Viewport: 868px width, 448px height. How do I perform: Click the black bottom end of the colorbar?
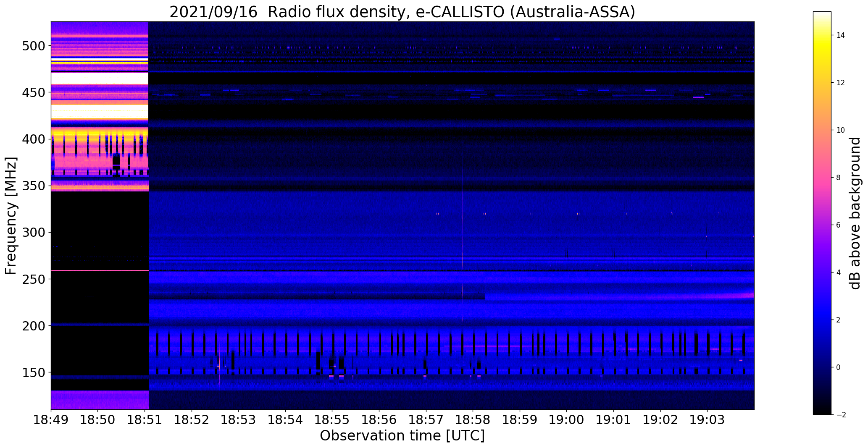tap(822, 411)
